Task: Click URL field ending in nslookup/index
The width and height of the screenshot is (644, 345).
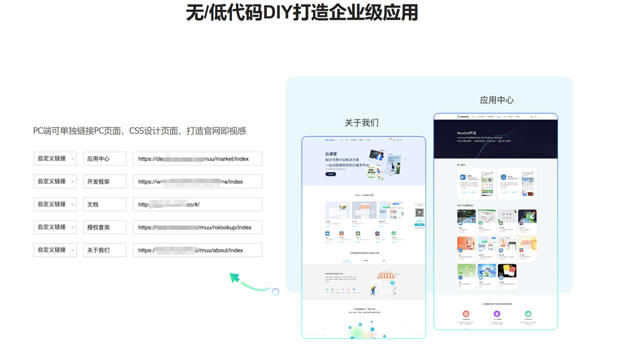Action: [197, 227]
